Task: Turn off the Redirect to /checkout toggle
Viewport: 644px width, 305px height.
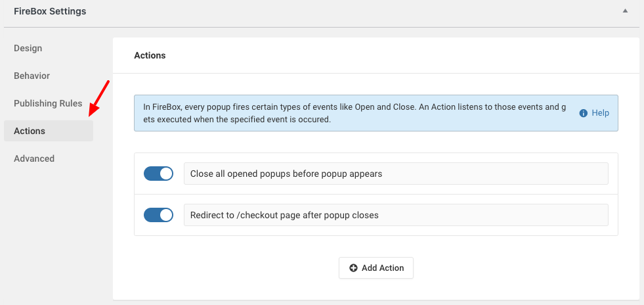Action: (x=158, y=215)
